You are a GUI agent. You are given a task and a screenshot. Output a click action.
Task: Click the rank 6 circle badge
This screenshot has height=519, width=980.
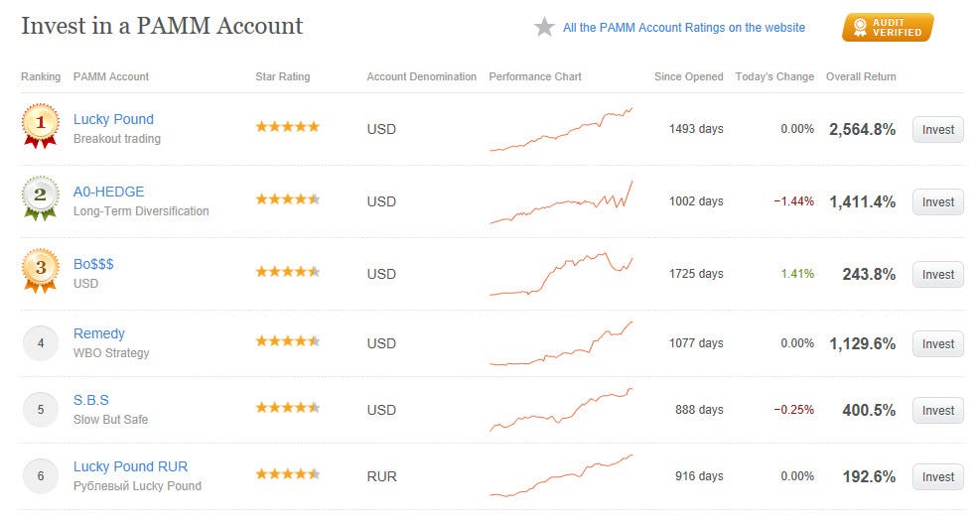40,476
